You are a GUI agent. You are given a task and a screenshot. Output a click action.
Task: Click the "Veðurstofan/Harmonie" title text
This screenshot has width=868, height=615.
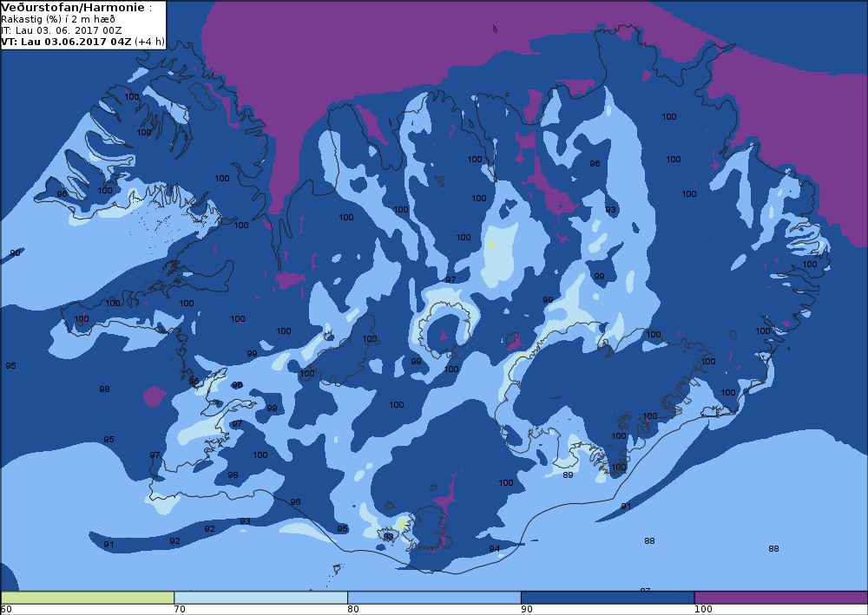click(x=73, y=7)
